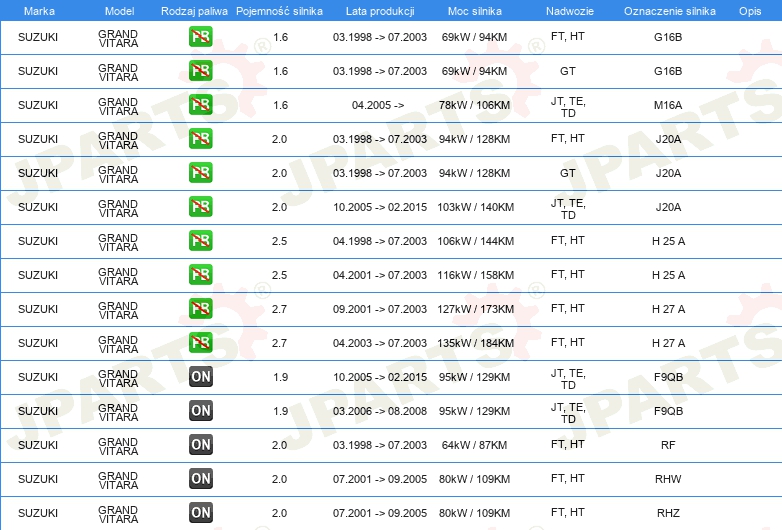Click the Lata produkcji column header

[380, 11]
